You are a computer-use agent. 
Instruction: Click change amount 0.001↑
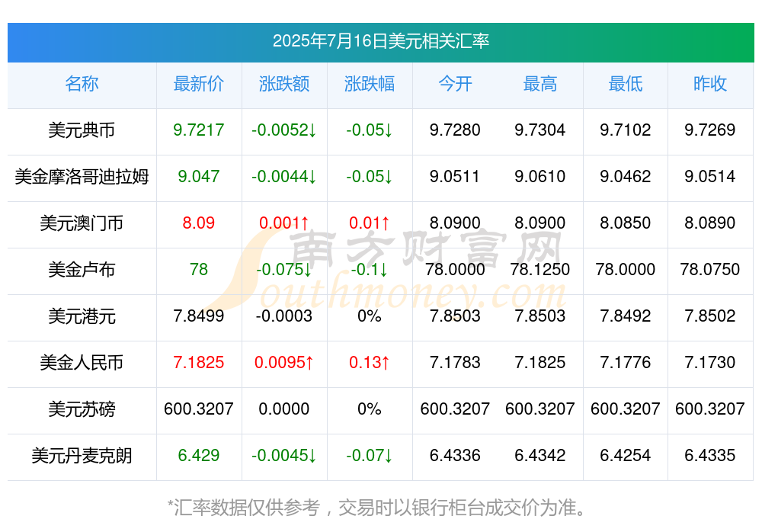click(x=284, y=223)
